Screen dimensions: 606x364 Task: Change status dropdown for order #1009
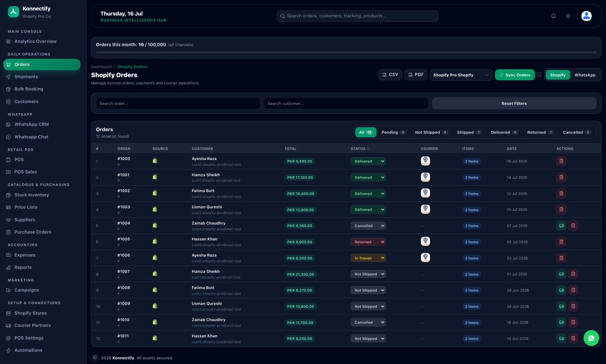click(368, 306)
